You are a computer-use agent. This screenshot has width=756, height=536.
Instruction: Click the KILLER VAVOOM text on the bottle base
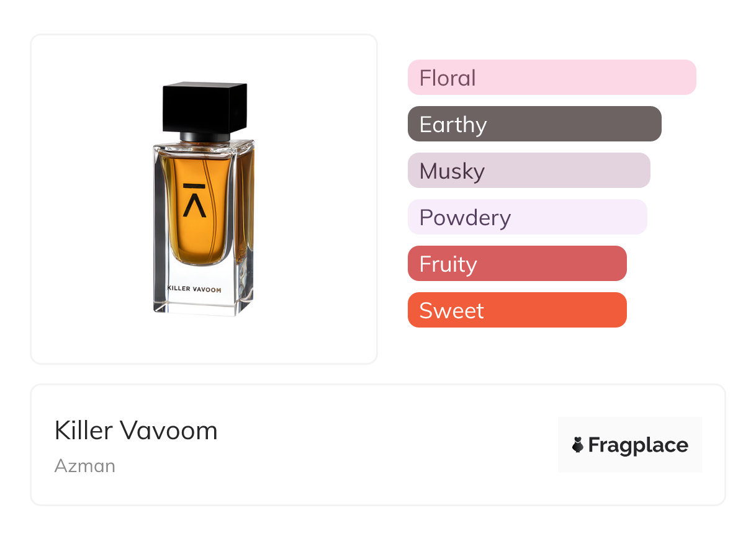[194, 289]
